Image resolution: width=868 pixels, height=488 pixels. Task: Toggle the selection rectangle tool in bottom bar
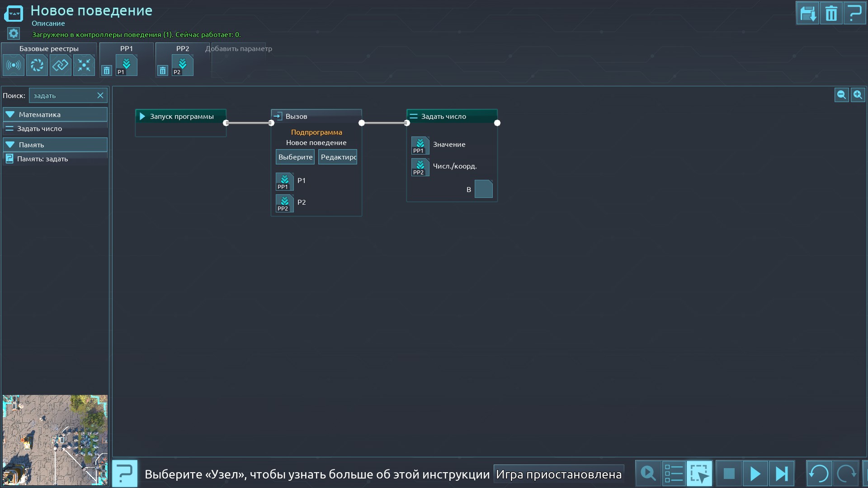pos(699,474)
